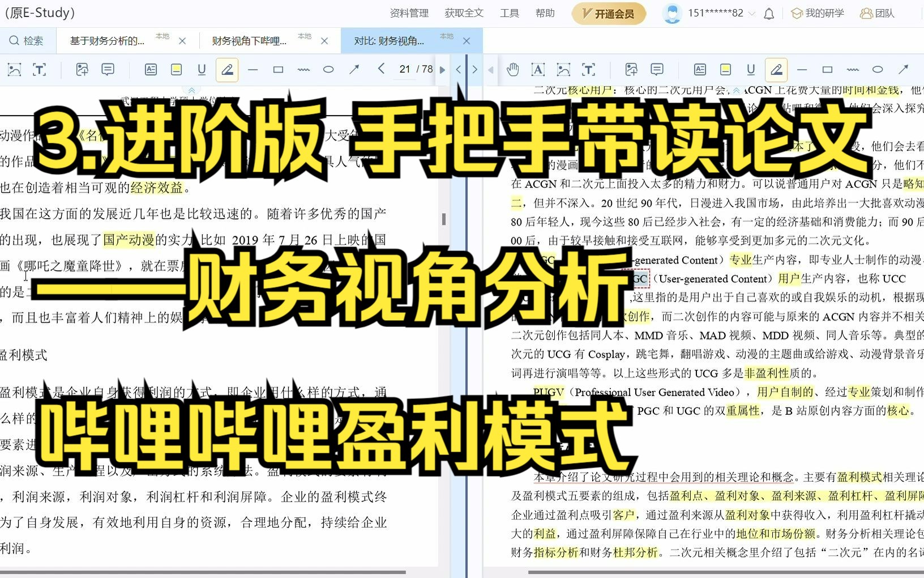924x578 pixels.
Task: Open the 工具 menu
Action: point(510,13)
